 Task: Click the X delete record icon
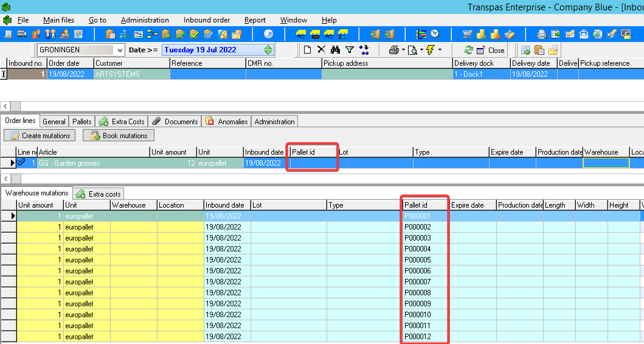pos(321,50)
